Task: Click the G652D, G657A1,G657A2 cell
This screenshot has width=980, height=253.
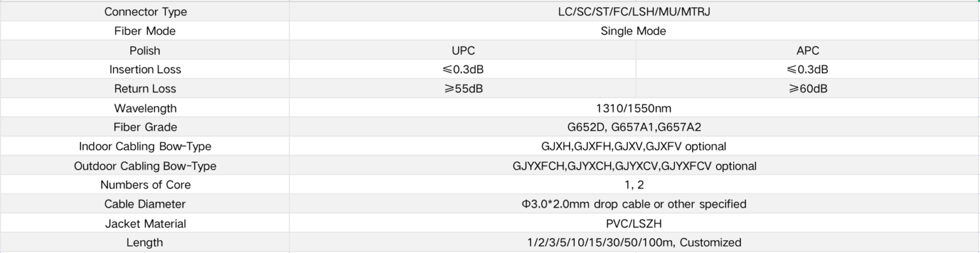Action: tap(634, 127)
